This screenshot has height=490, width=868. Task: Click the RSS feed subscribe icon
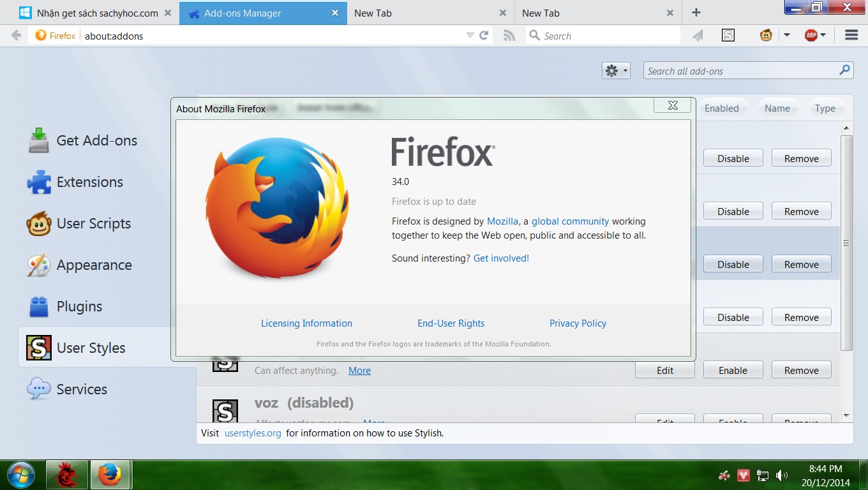[x=509, y=36]
